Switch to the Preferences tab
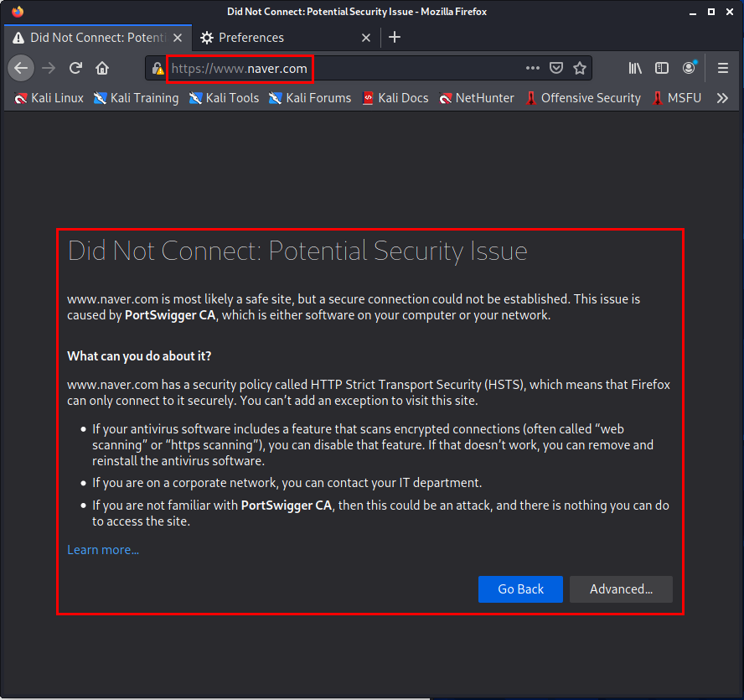Screen dimensions: 744x700 pyautogui.click(x=286, y=38)
